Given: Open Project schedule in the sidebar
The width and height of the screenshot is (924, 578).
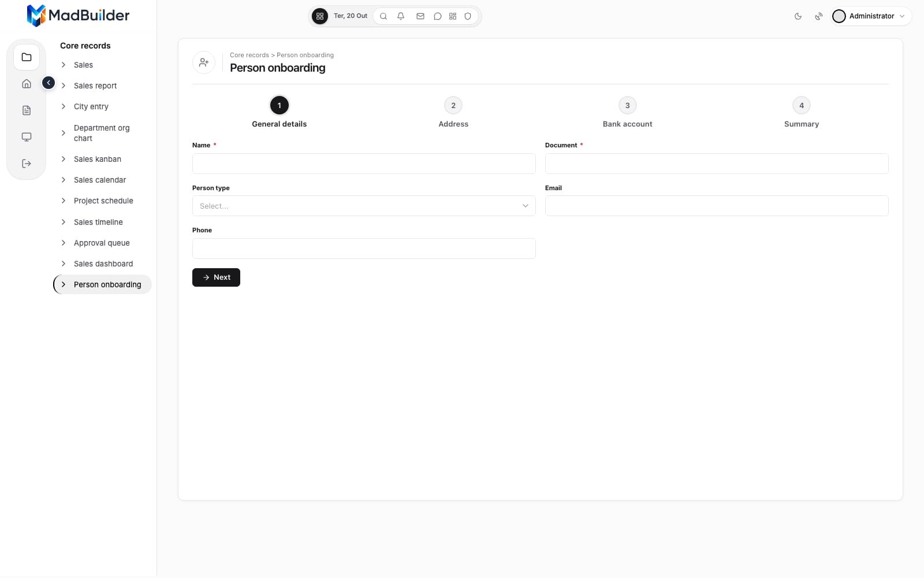Looking at the screenshot, I should point(103,201).
